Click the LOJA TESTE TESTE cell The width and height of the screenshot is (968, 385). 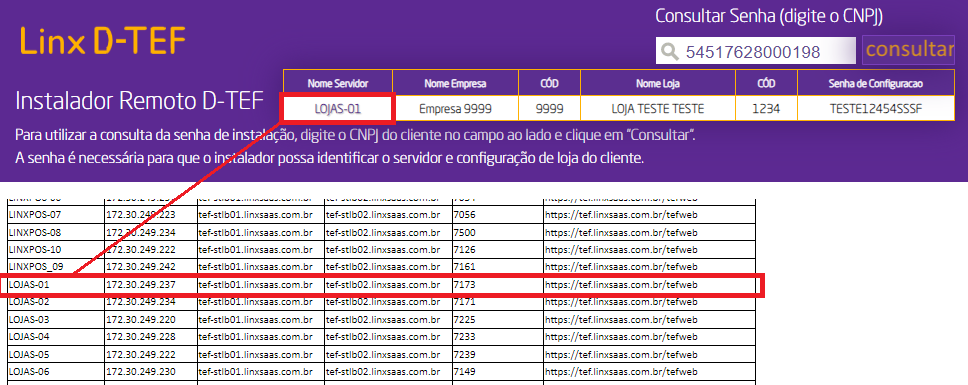coord(658,109)
